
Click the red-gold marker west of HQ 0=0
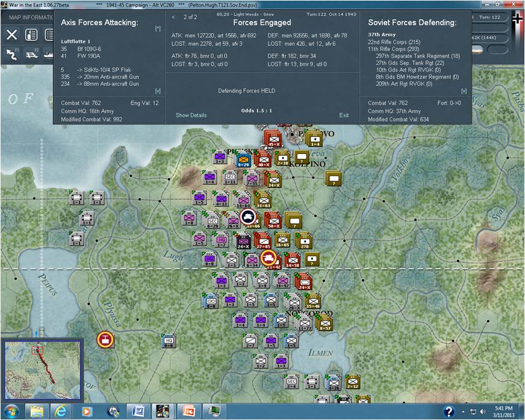[105, 340]
